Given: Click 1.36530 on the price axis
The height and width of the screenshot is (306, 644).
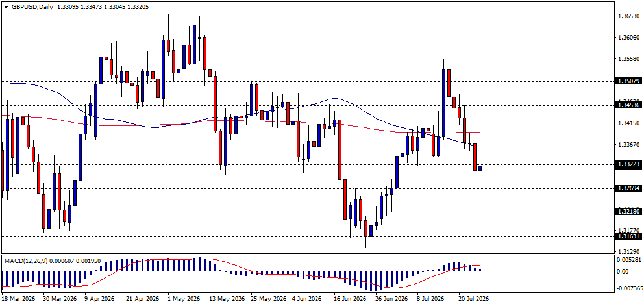Looking at the screenshot, I should pyautogui.click(x=629, y=16).
